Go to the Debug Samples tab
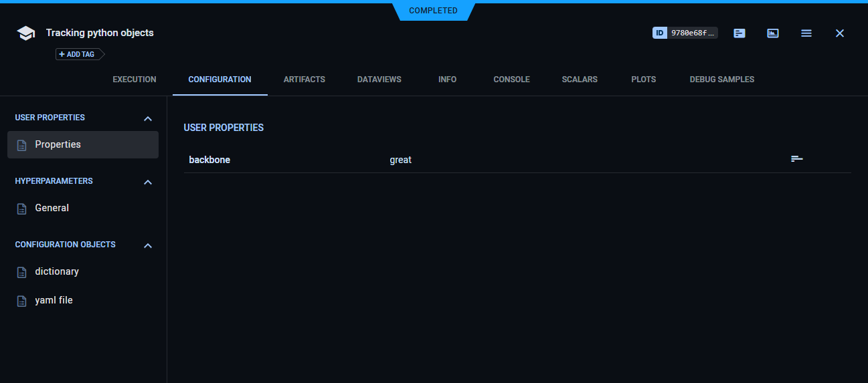This screenshot has height=383, width=868. coord(721,80)
